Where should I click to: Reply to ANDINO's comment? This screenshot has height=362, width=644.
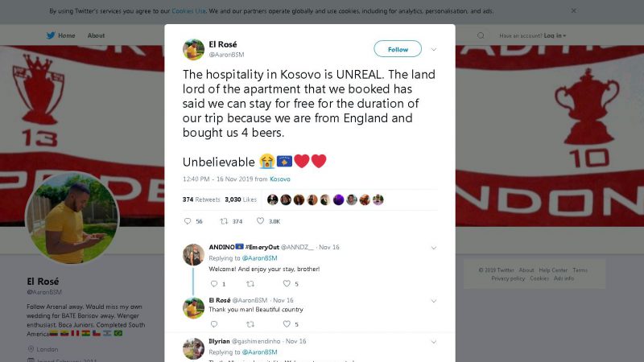213,284
